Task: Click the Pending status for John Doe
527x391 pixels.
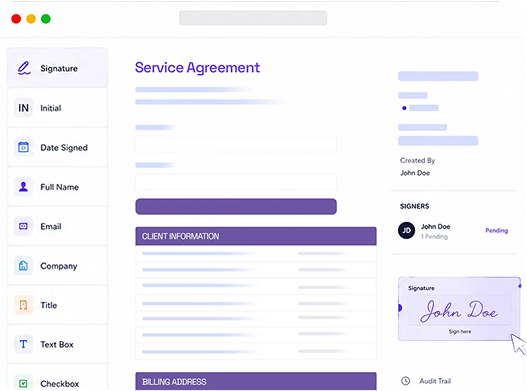Action: [x=496, y=230]
